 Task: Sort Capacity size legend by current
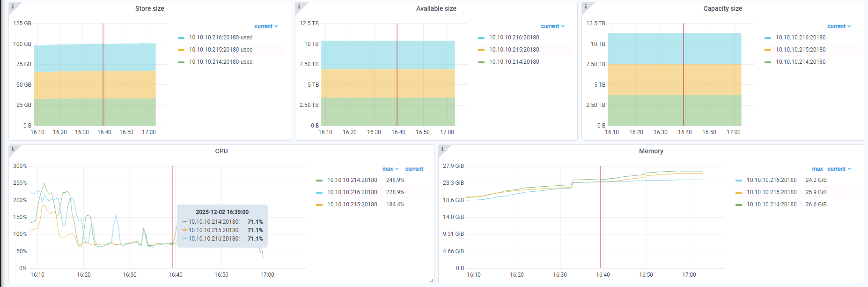(x=839, y=26)
